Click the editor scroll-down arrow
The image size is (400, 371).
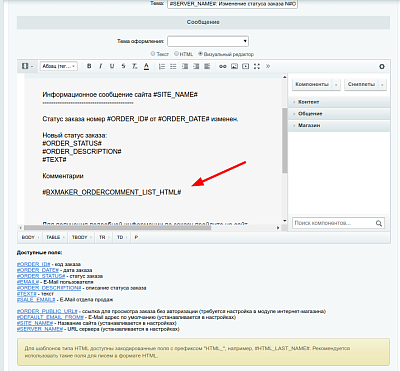(284, 221)
